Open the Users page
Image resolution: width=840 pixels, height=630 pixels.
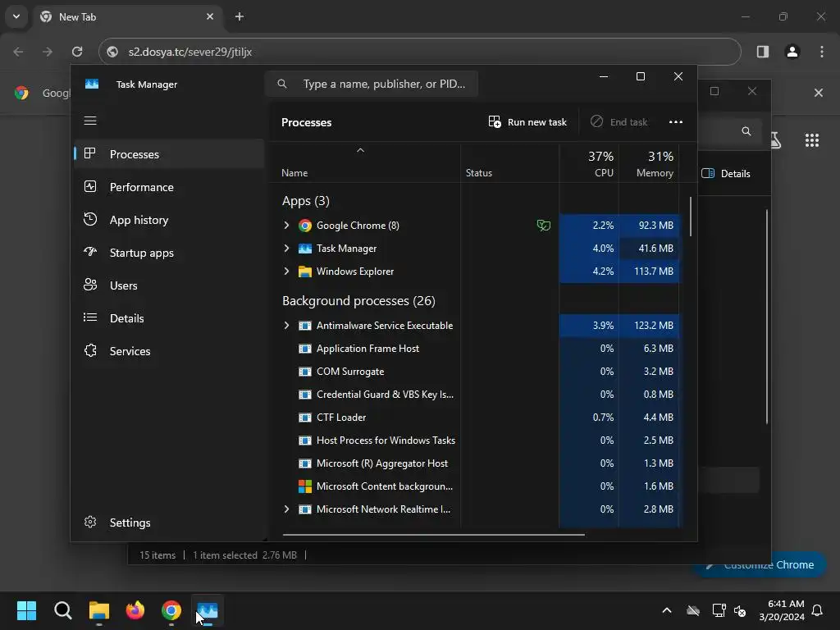169,285
